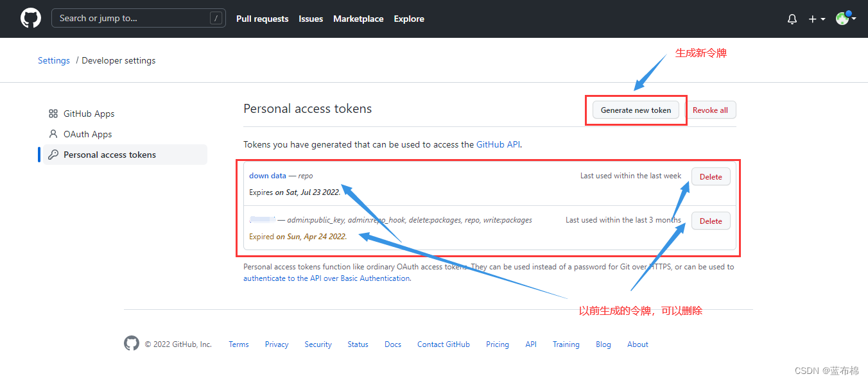Open About footer link
The height and width of the screenshot is (381, 868).
[x=638, y=344]
